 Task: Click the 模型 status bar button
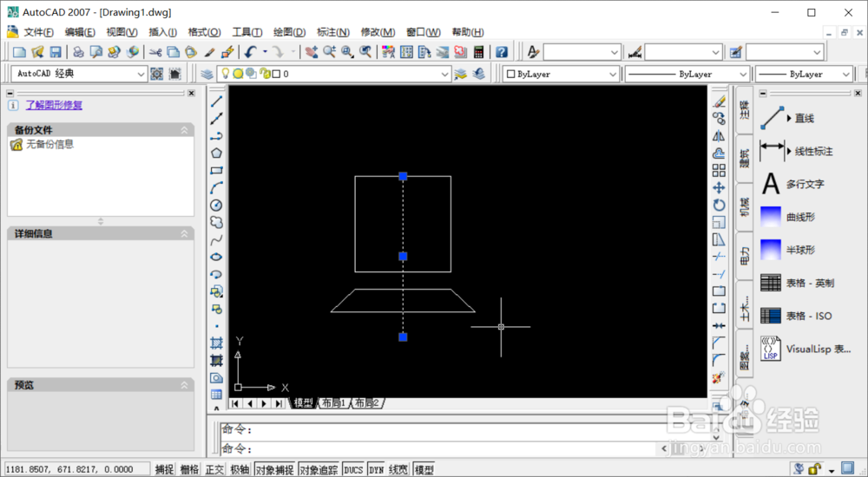point(424,470)
